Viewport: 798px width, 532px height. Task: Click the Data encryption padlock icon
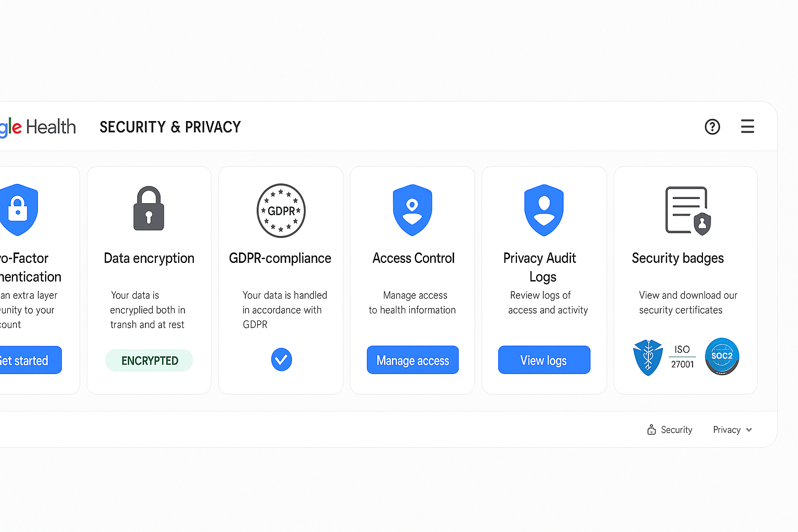[x=149, y=209]
